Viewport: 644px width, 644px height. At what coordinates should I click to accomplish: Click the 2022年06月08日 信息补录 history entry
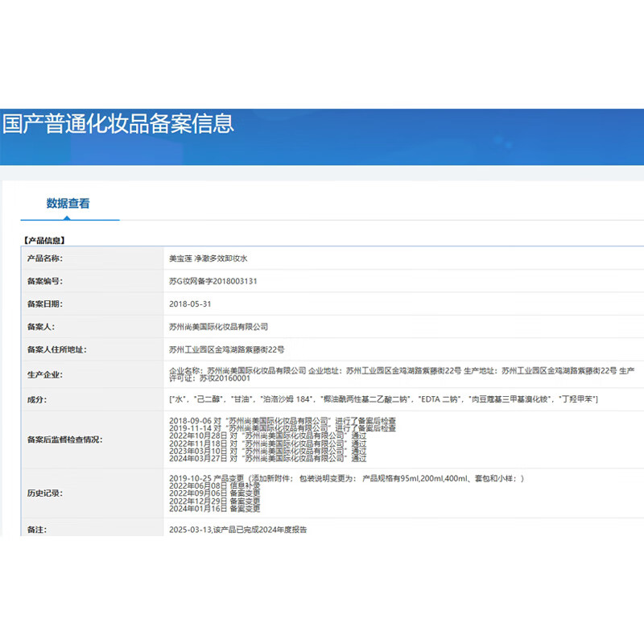[x=214, y=486]
